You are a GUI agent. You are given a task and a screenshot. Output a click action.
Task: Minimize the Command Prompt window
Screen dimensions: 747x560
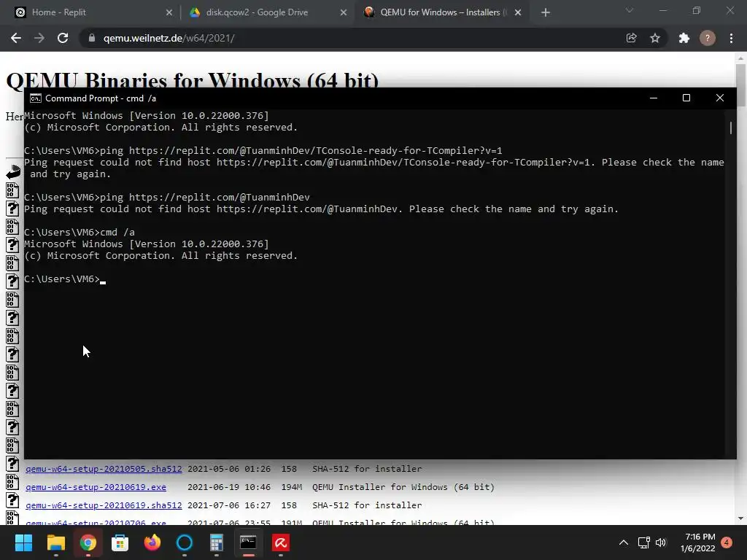pos(654,98)
